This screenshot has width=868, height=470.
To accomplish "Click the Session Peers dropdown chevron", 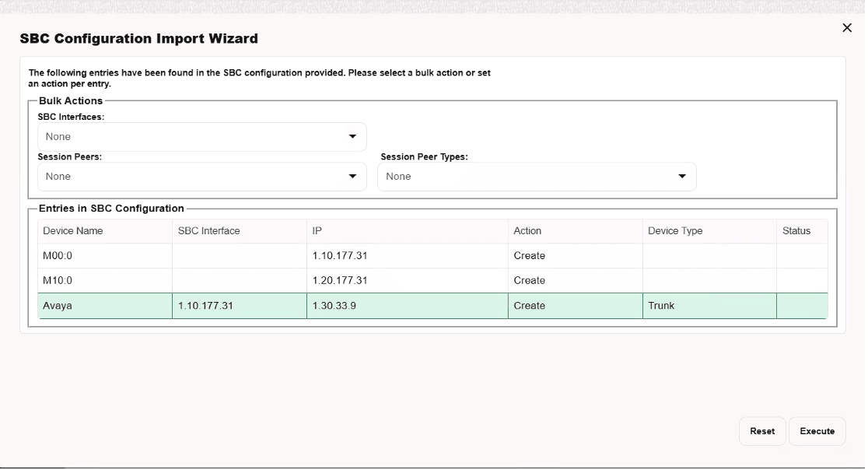I will tap(353, 177).
